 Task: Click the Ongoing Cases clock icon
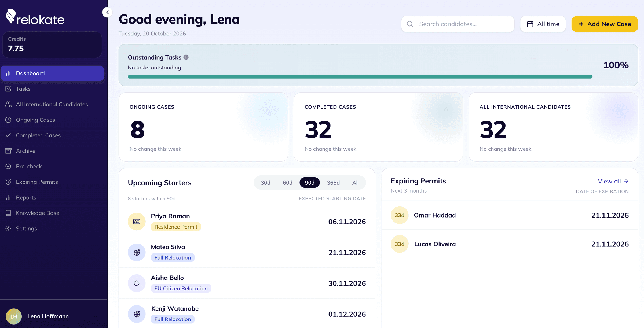tap(8, 120)
